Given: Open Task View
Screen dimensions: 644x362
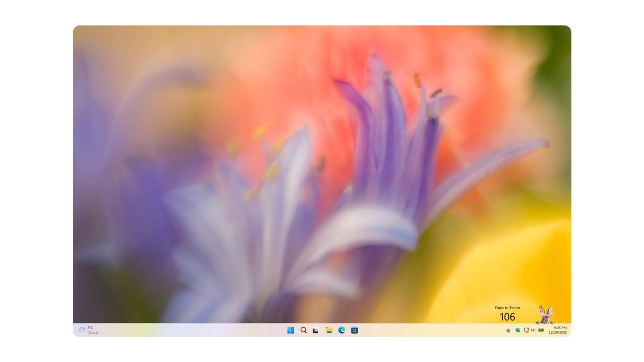Looking at the screenshot, I should tap(315, 330).
